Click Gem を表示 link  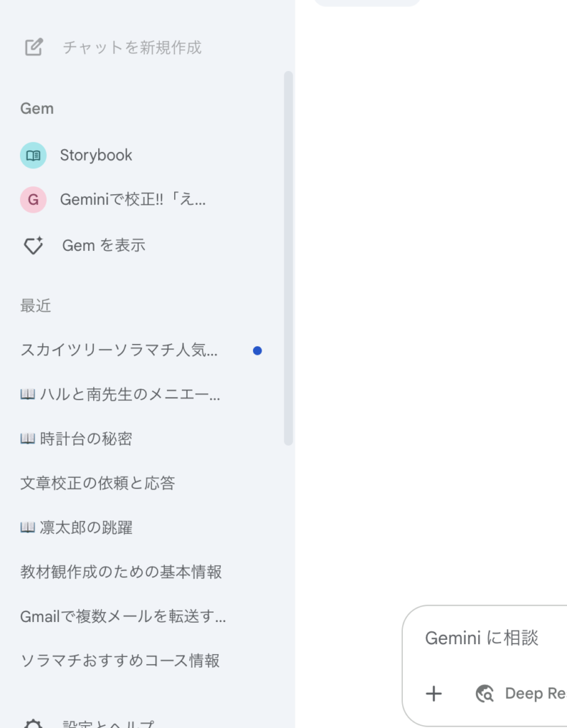click(104, 245)
